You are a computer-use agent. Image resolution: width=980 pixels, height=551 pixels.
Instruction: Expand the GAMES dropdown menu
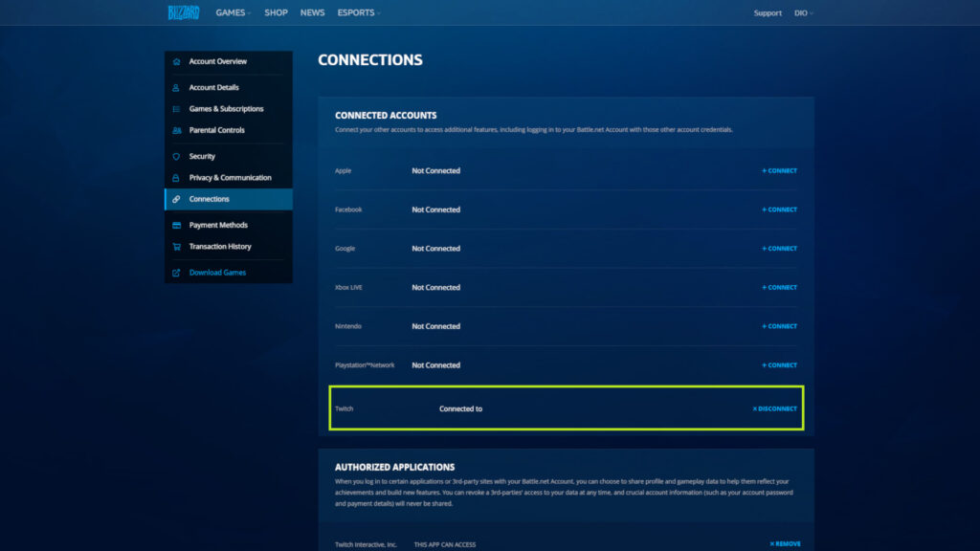point(232,12)
